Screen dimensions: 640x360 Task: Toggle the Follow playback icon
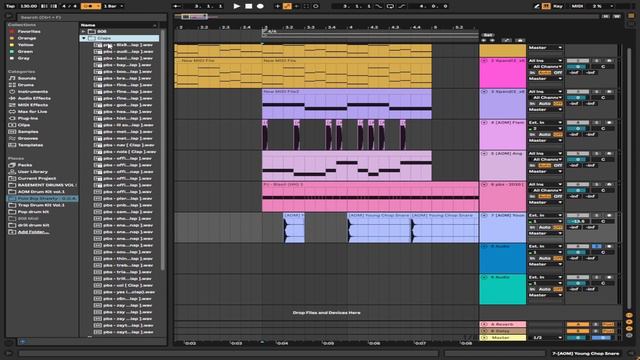point(177,6)
